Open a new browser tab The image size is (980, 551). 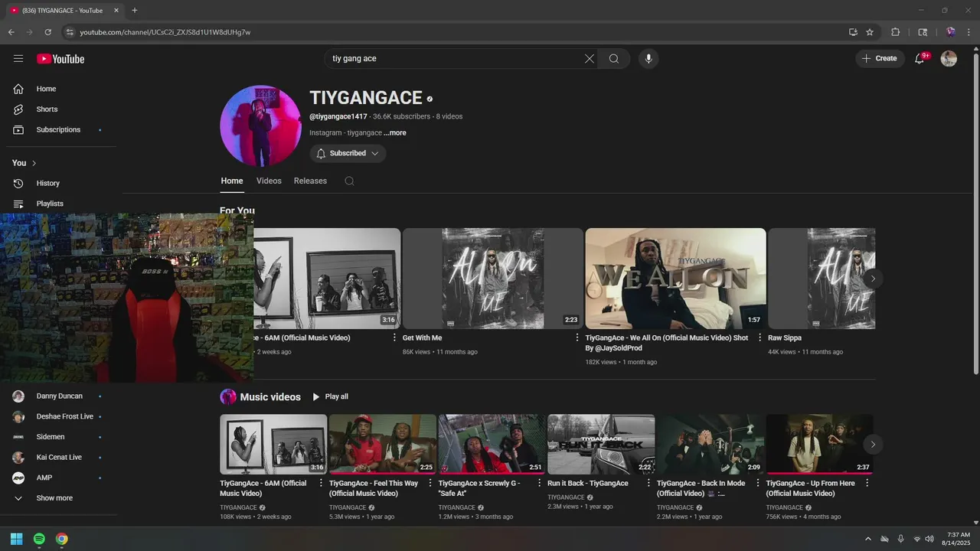135,11
